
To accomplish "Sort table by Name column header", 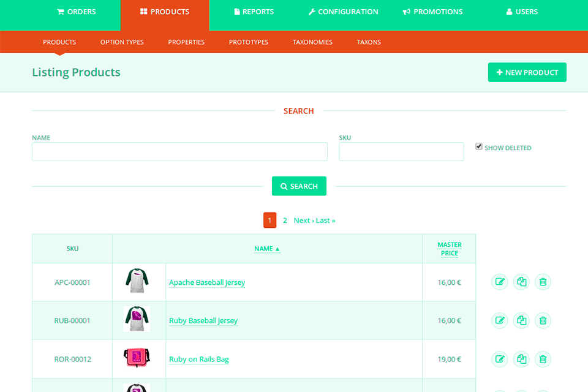I will (266, 249).
